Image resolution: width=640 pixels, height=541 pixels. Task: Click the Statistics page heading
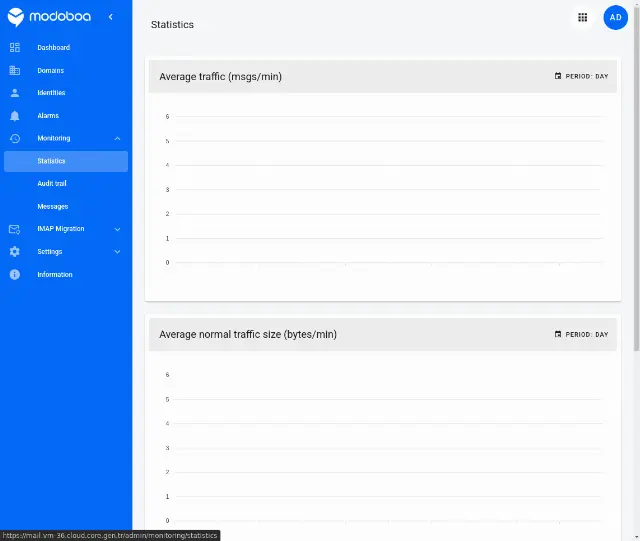click(x=172, y=24)
